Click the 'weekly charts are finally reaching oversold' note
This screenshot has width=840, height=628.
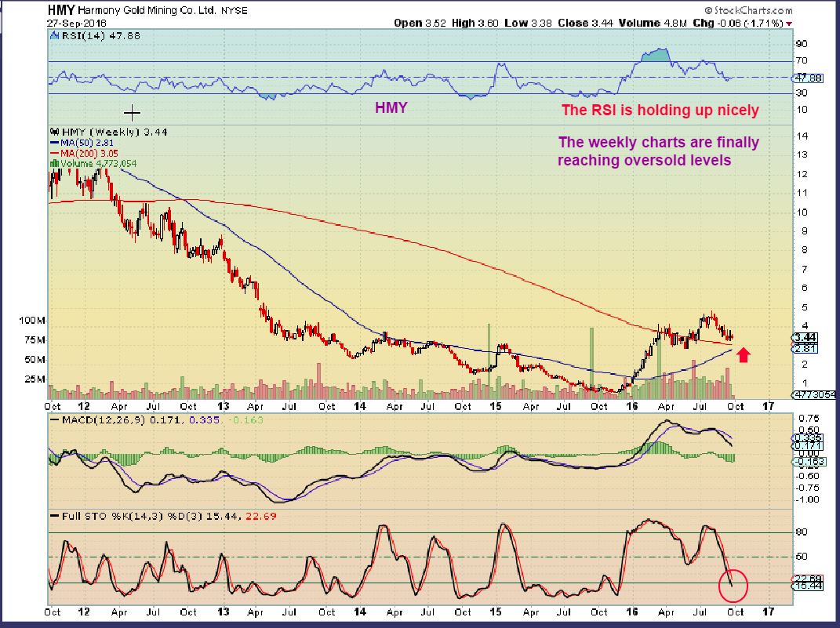(658, 151)
